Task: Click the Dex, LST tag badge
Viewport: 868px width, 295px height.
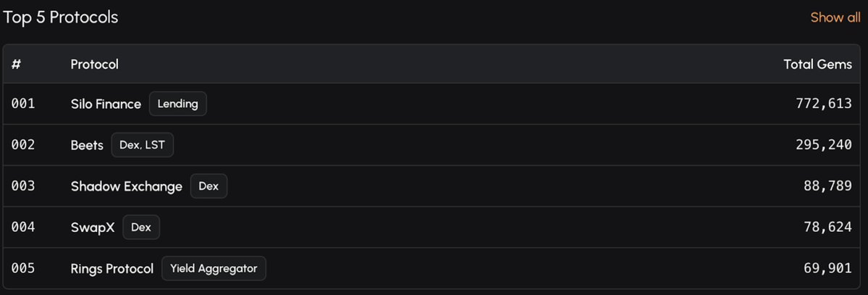Action: (143, 145)
